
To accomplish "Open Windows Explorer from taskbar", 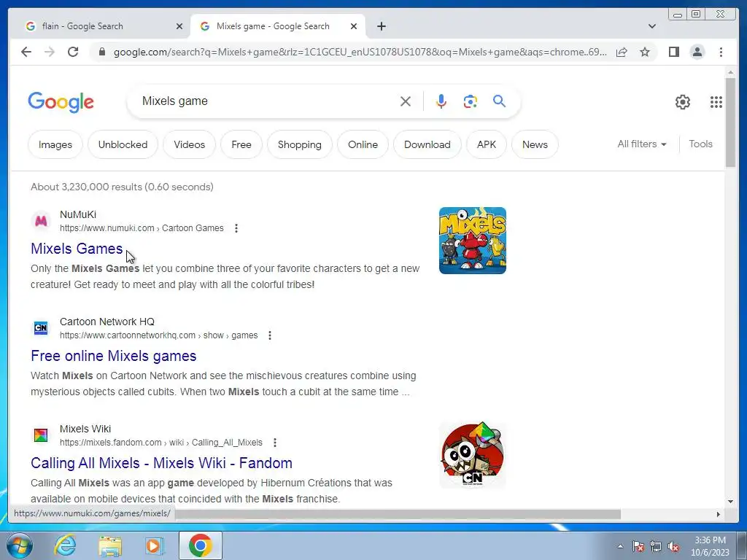I will point(110,545).
